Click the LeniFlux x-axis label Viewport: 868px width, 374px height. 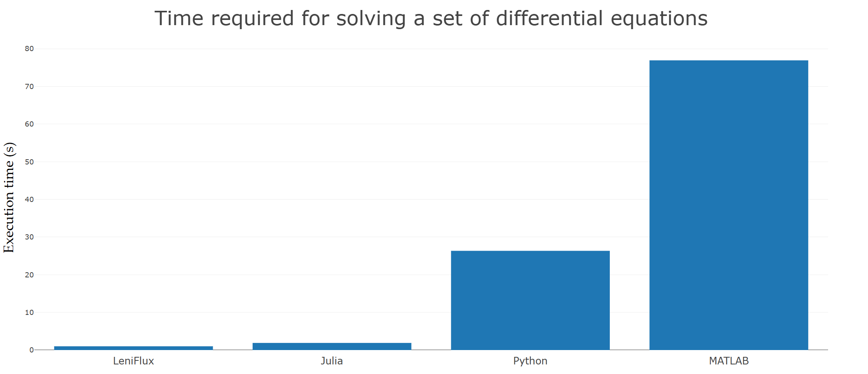(x=133, y=361)
